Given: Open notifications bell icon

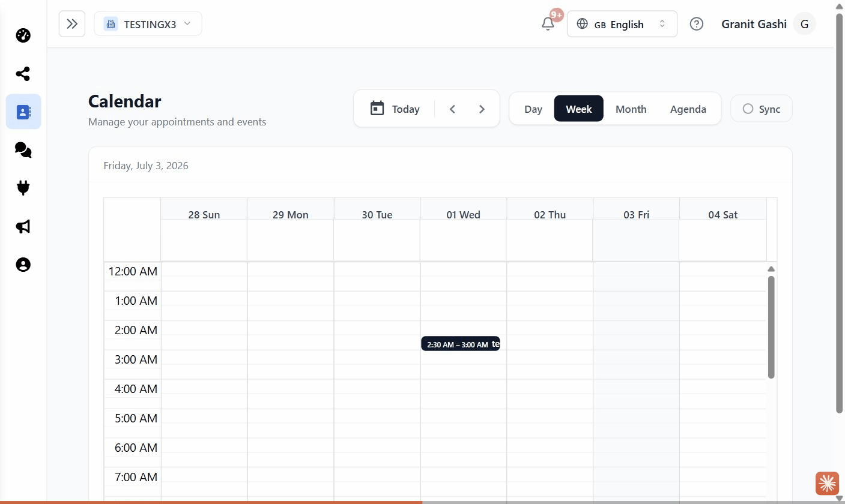Looking at the screenshot, I should (548, 24).
